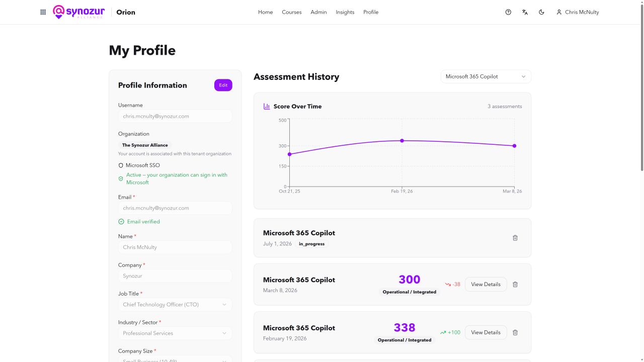The image size is (644, 362).
Task: Click the green upward trend icon beside +100
Action: point(443,332)
